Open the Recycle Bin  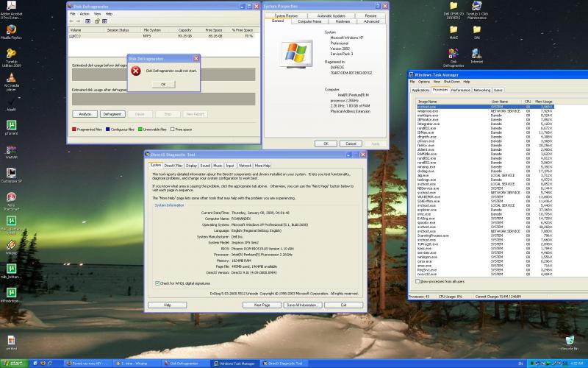(x=570, y=340)
